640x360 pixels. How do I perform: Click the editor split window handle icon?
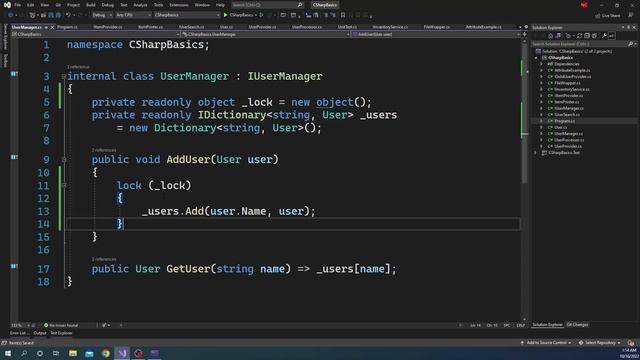524,35
